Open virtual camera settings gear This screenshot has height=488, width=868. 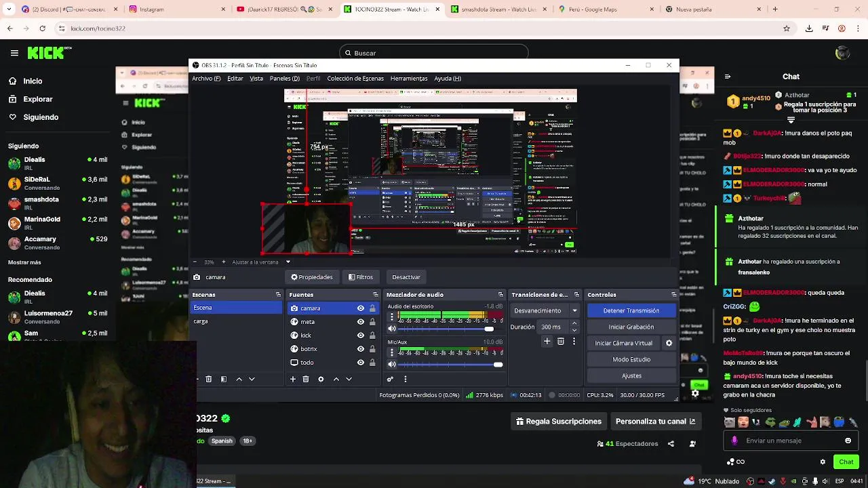(x=669, y=343)
